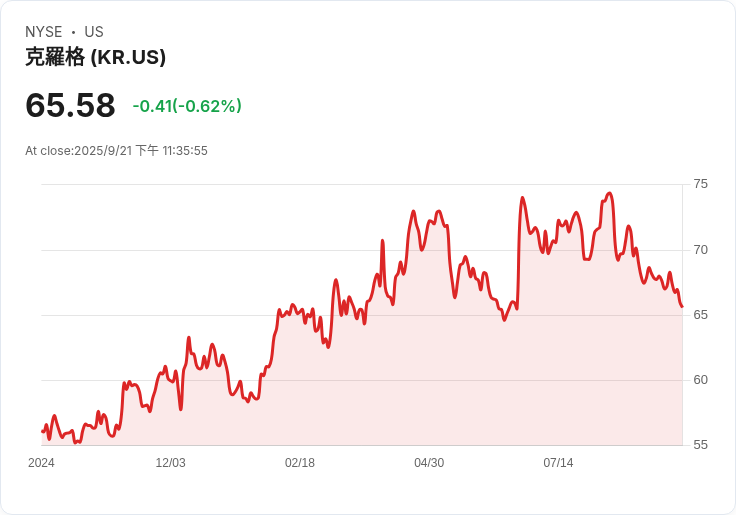Click the 55 y-axis label
Screen dimensions: 736x515
pos(700,444)
